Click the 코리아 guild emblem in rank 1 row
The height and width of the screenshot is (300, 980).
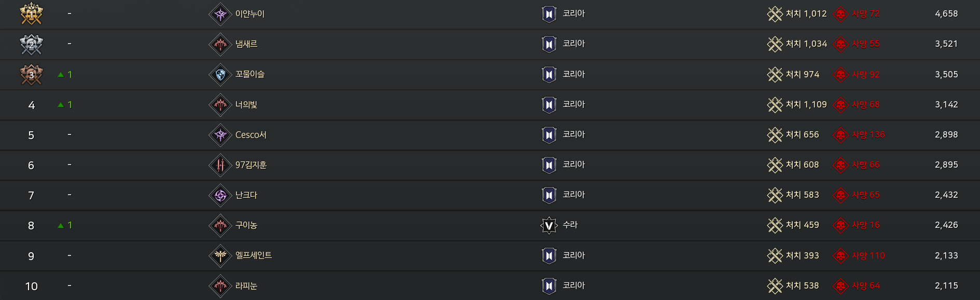pos(549,14)
